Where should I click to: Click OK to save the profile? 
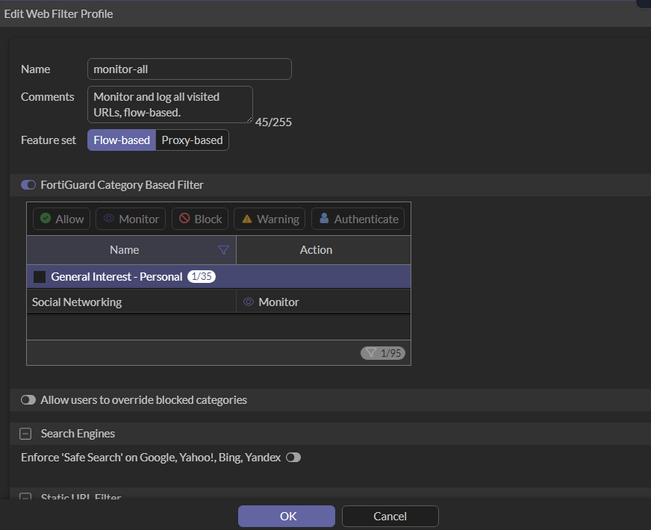coord(287,516)
